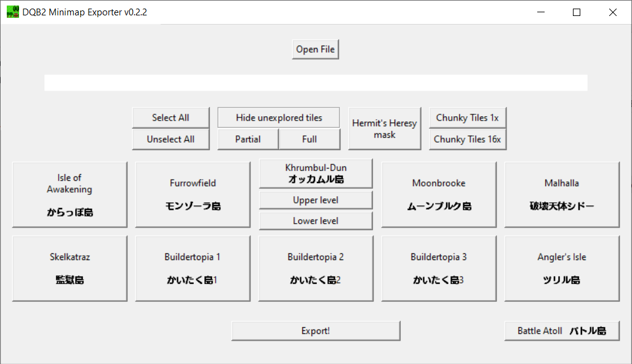Pick Khrumbul-Dun Lower level

point(316,221)
